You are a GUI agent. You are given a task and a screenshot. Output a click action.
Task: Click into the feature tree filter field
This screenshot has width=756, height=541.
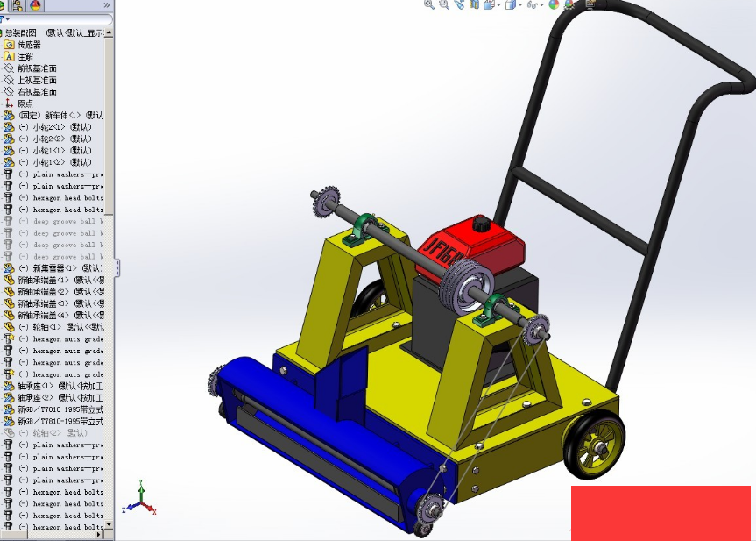60,19
